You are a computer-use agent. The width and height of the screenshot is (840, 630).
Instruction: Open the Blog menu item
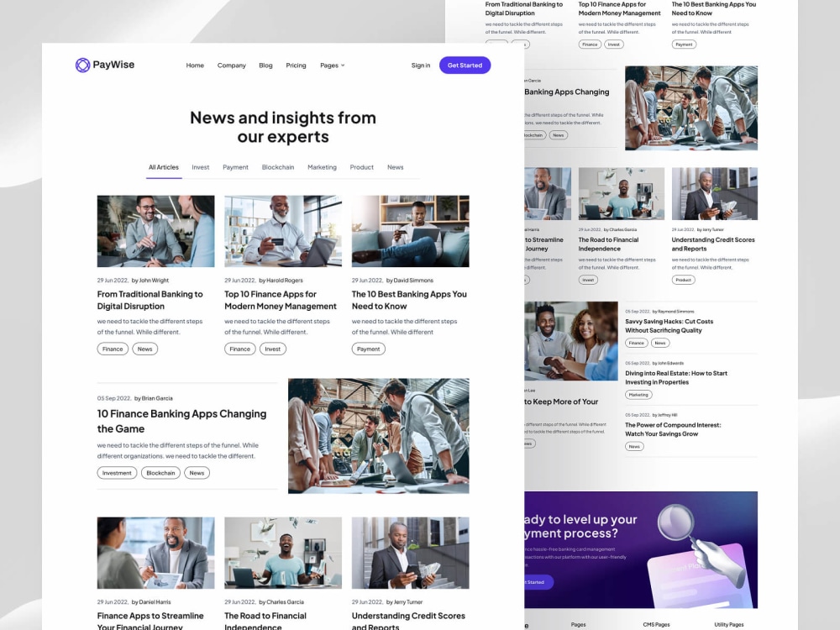265,66
